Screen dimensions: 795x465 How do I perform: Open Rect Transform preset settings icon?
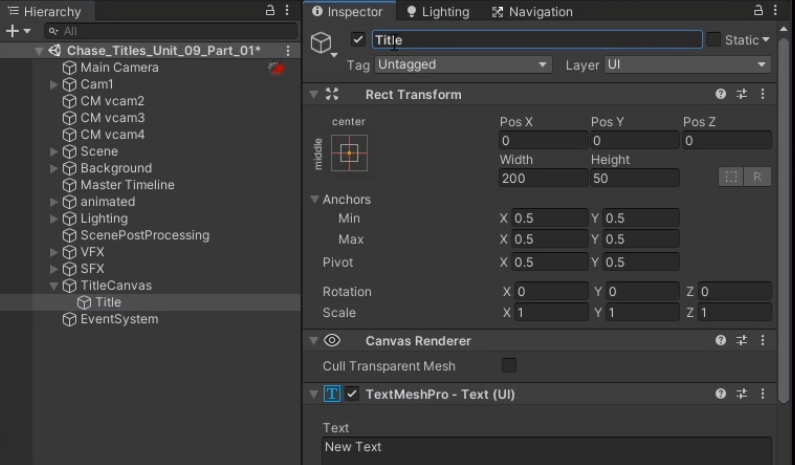tap(742, 94)
